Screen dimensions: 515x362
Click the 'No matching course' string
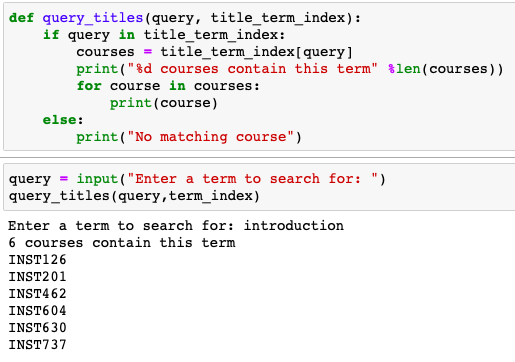(x=210, y=137)
